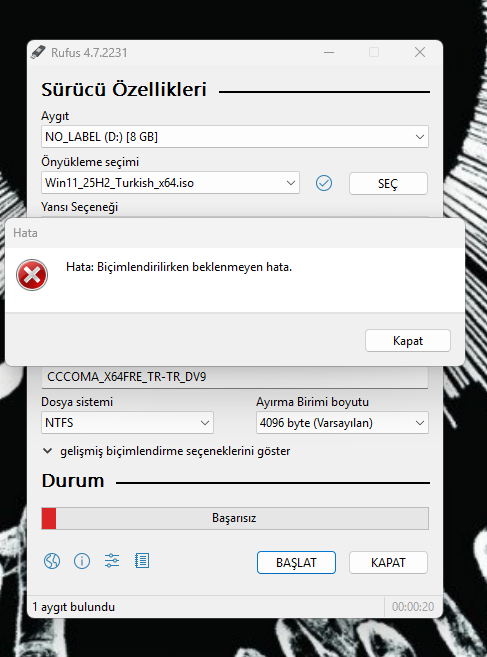This screenshot has width=487, height=657.
Task: Click the Başarısız progress bar
Action: (x=235, y=518)
